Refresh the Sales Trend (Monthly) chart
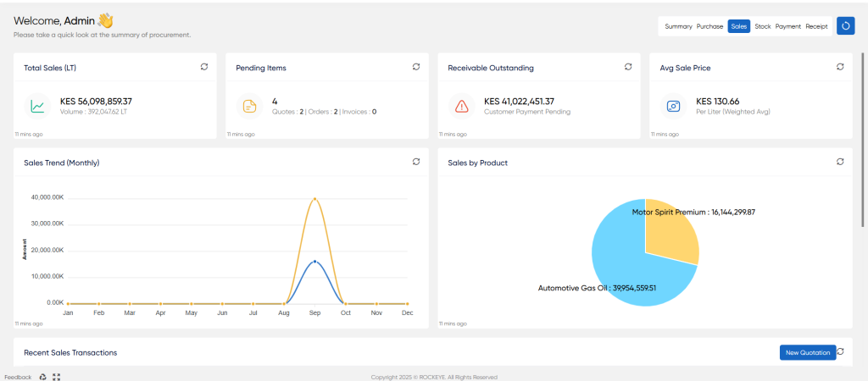This screenshot has width=868, height=381. (x=416, y=162)
